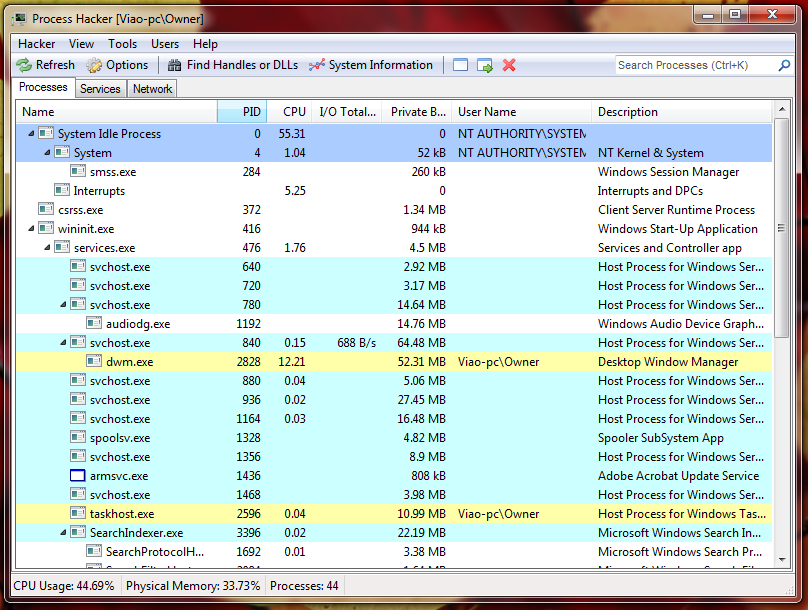Click the audiodg.exe process icon
The image size is (808, 610).
pos(94,323)
